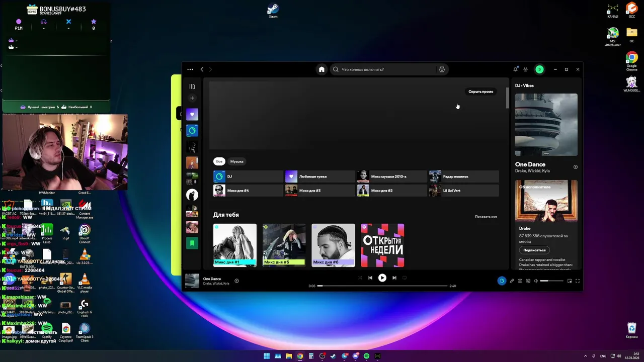Screen dimensions: 644x362
Task: Open the DJ playlist icon in the sidebar
Action: click(x=192, y=131)
